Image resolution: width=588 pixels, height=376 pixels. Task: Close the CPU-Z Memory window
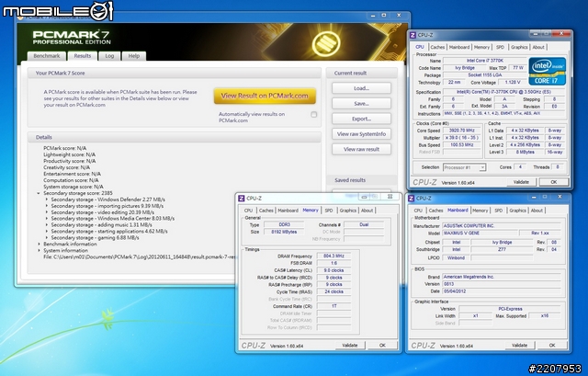[x=390, y=196]
